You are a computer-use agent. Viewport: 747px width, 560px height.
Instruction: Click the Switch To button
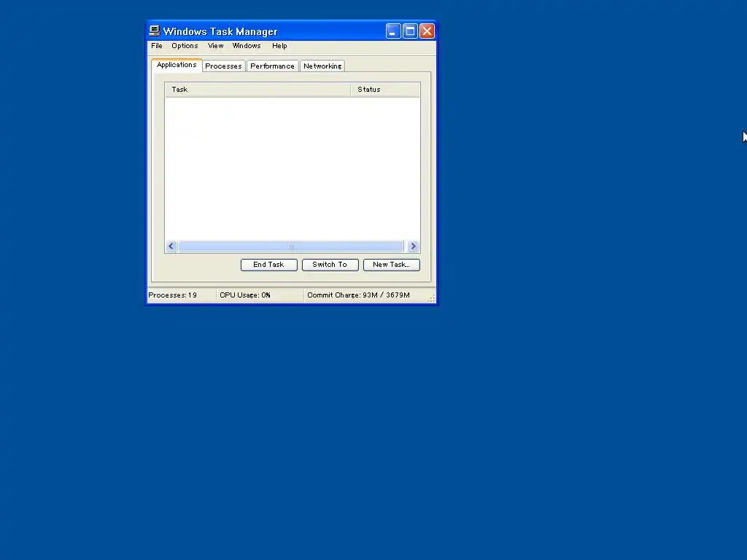pos(330,265)
